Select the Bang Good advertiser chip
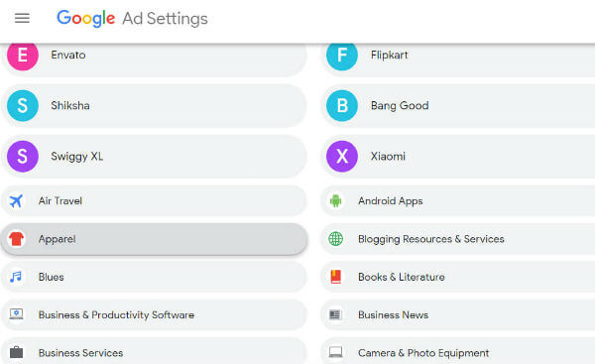 (458, 105)
